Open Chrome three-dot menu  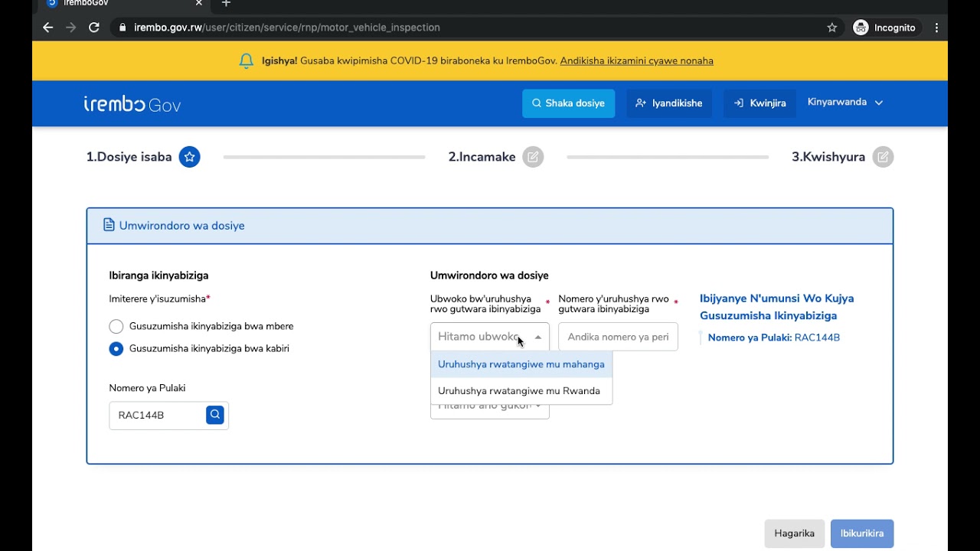pyautogui.click(x=936, y=28)
